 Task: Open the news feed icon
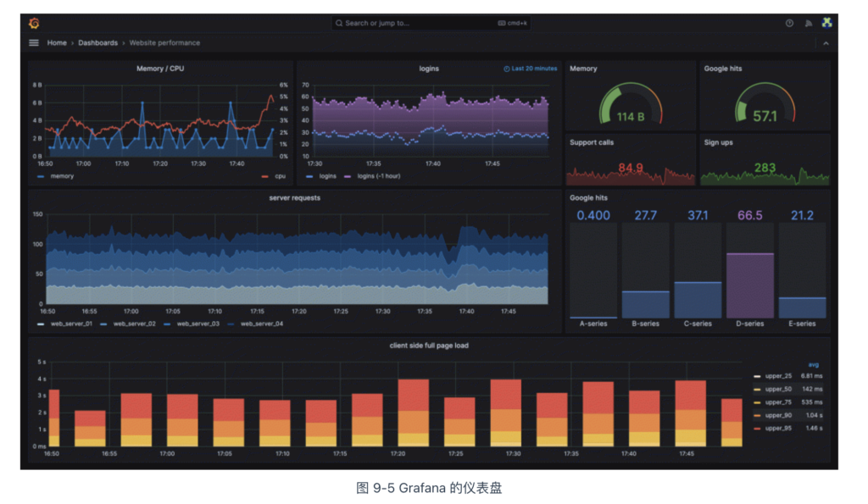pyautogui.click(x=808, y=23)
